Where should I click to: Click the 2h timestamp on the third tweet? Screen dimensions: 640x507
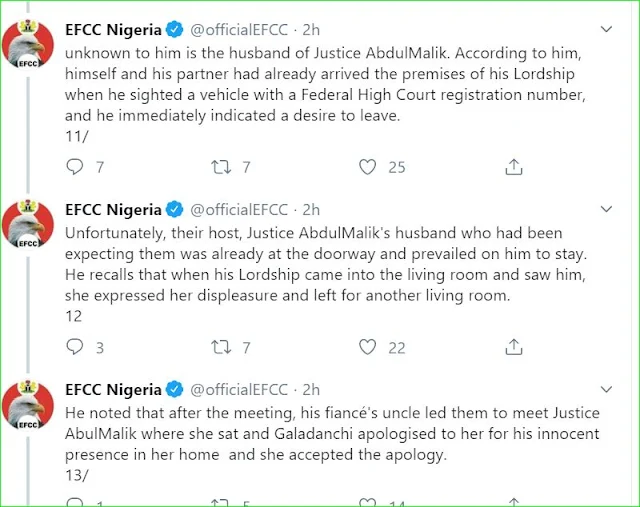(311, 389)
